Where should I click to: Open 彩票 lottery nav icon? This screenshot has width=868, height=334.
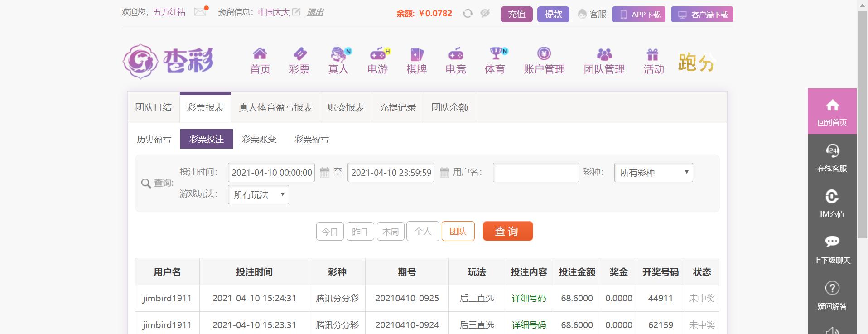[299, 61]
